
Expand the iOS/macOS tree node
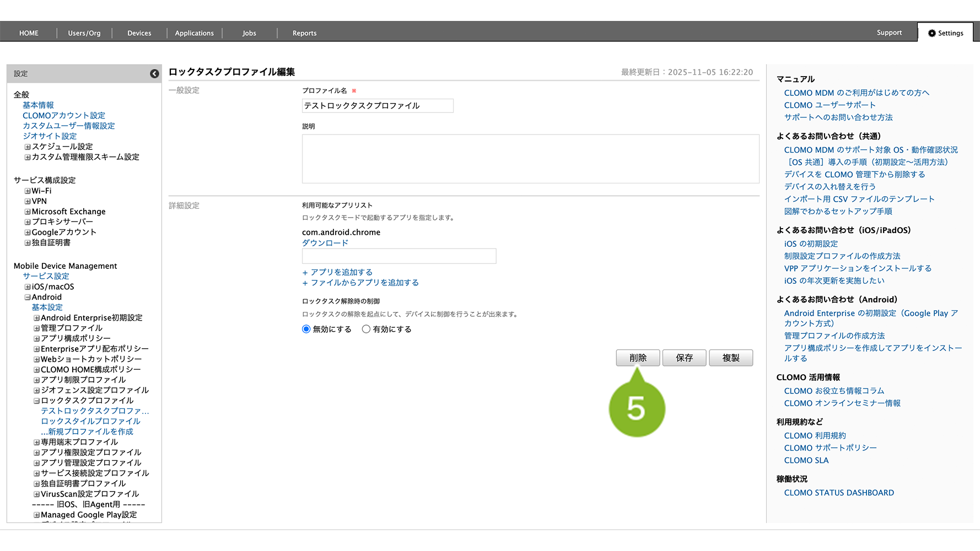[x=28, y=287]
